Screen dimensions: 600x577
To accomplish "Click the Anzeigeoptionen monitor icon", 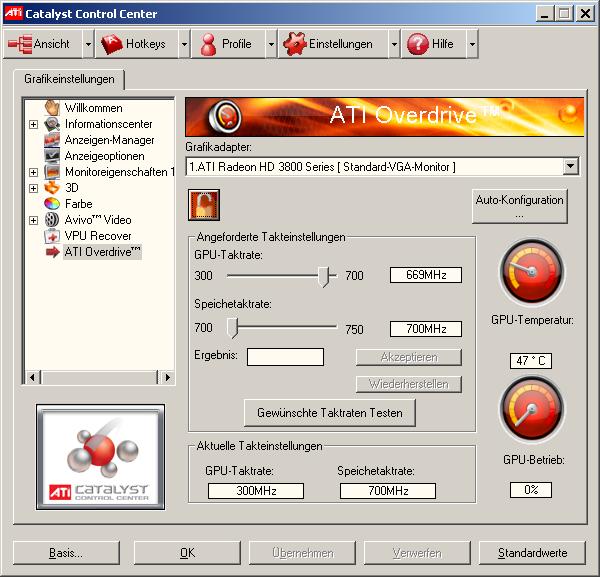I will point(52,156).
